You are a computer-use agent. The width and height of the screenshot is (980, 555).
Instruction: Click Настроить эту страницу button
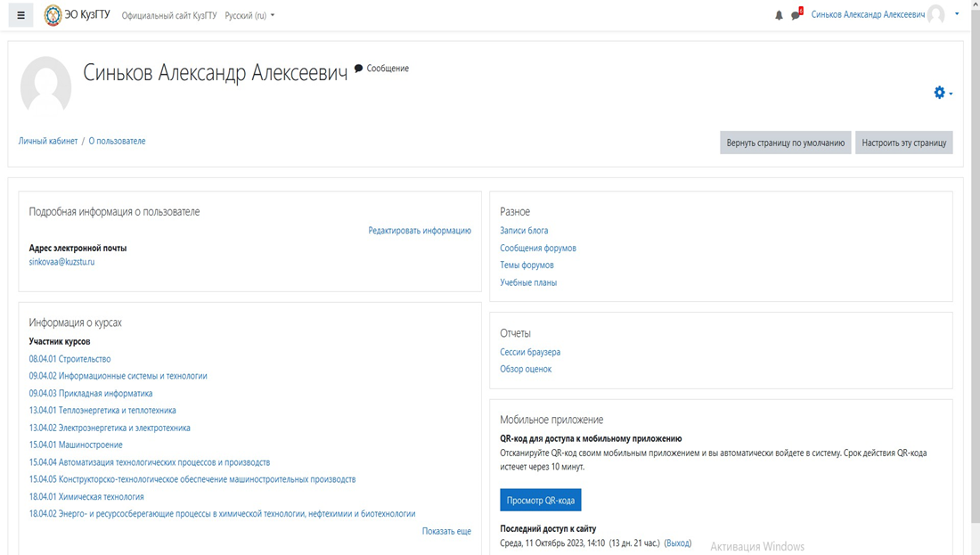[903, 143]
